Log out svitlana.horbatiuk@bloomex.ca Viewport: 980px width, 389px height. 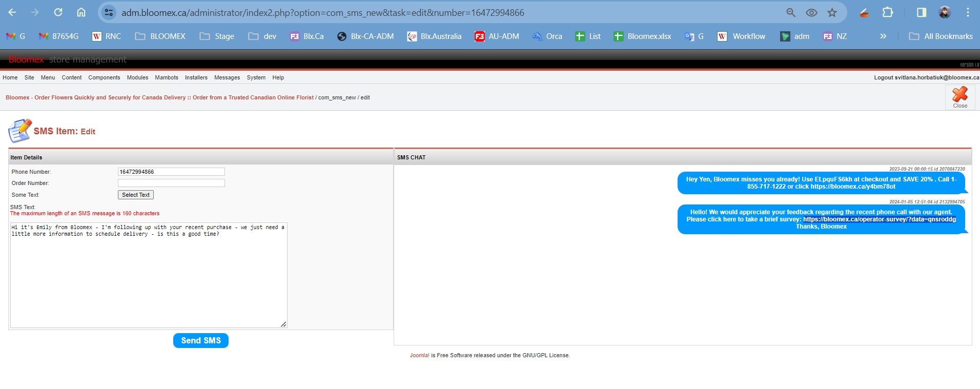click(x=927, y=77)
